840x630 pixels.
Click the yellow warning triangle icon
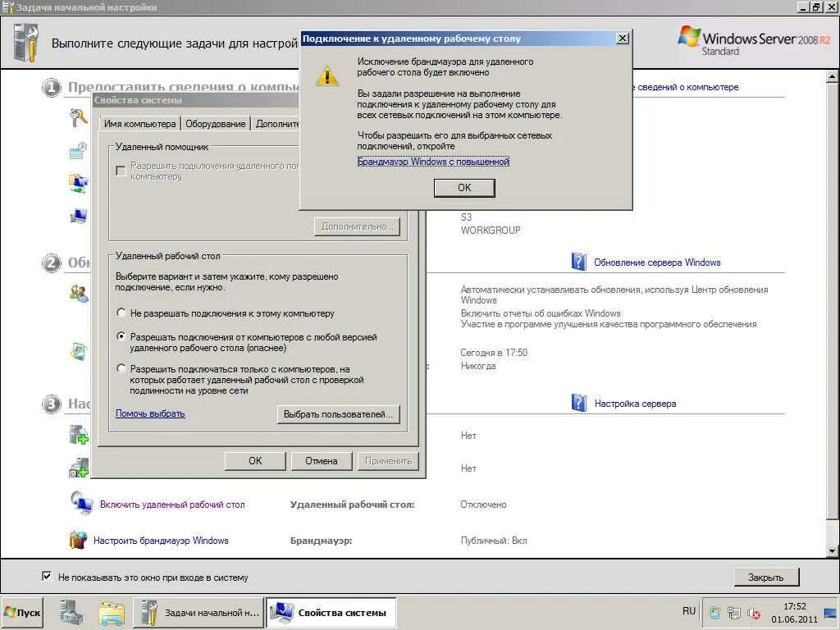(326, 75)
